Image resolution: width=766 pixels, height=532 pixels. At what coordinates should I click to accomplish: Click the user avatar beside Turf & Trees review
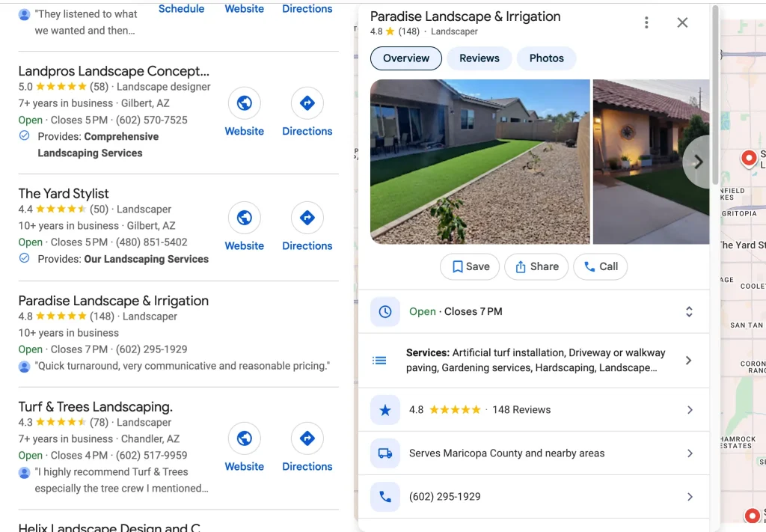[24, 472]
